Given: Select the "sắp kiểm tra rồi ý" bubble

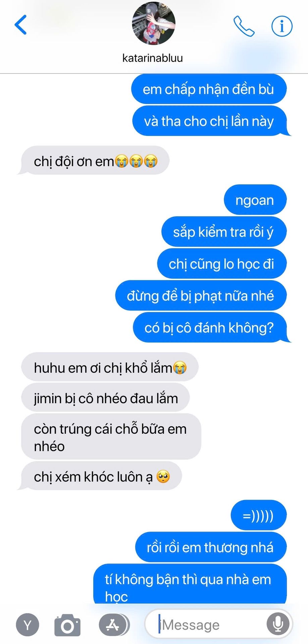Looking at the screenshot, I should pyautogui.click(x=224, y=232).
